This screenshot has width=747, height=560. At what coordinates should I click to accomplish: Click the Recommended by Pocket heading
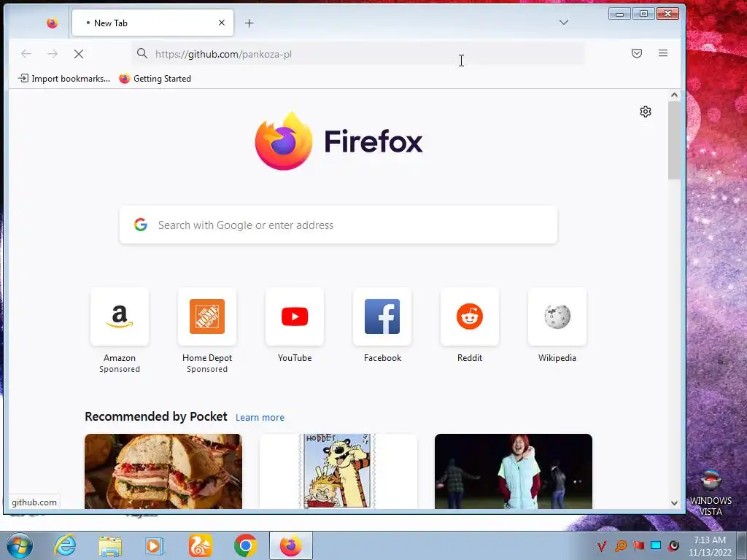[x=156, y=416]
